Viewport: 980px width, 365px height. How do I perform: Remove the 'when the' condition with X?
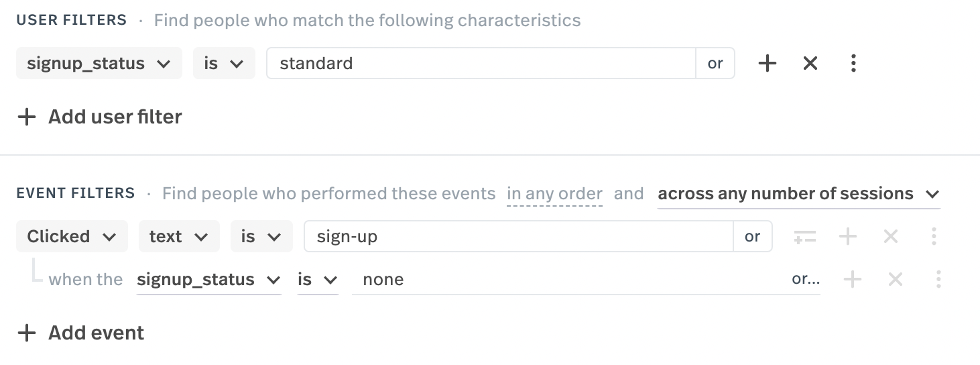click(895, 279)
